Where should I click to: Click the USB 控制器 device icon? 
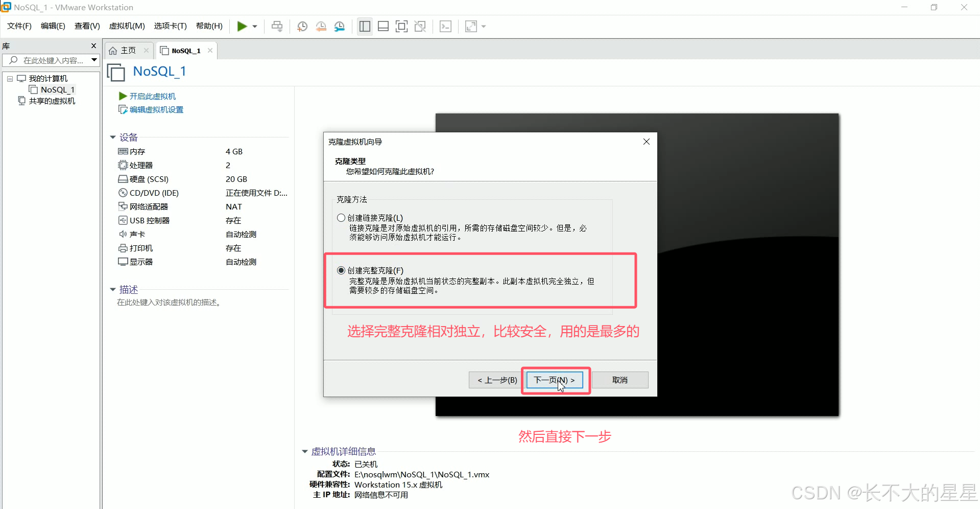pos(123,220)
